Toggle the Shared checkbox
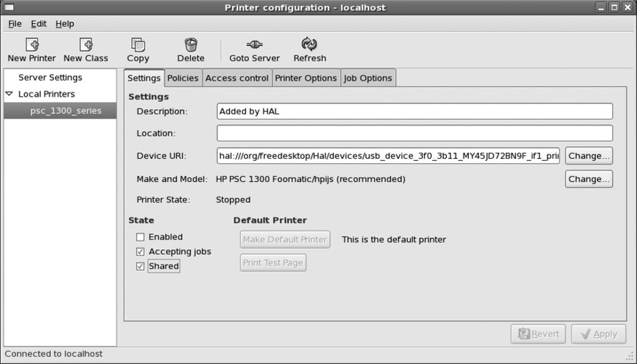The width and height of the screenshot is (637, 364). 141,266
